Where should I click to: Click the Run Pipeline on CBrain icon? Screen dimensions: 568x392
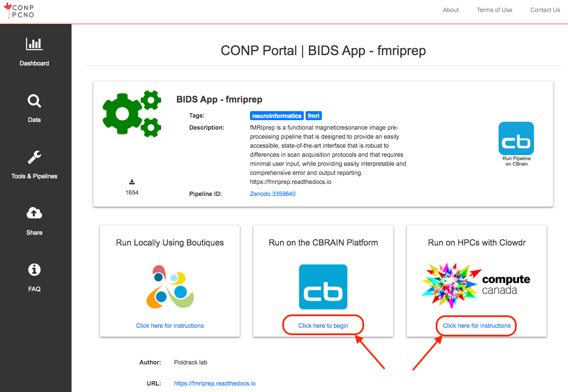click(516, 140)
